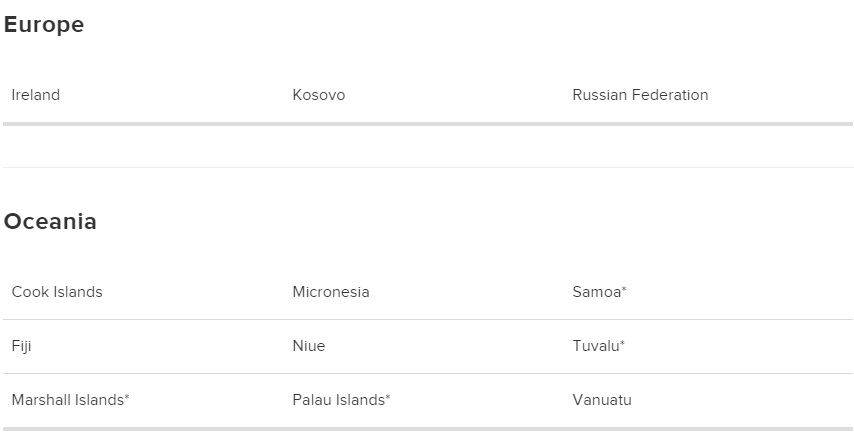The width and height of the screenshot is (854, 435).
Task: Click the Micronesia entry
Action: 331,292
